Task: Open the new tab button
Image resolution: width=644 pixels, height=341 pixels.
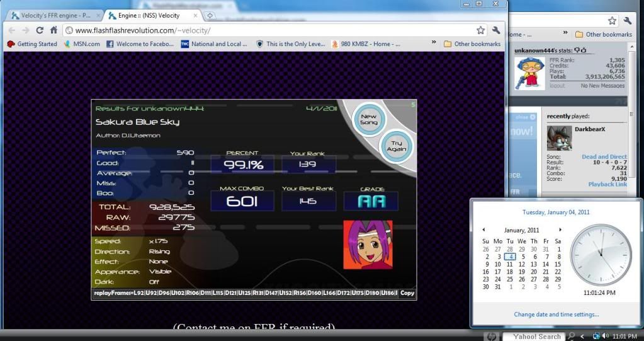Action: 209,15
